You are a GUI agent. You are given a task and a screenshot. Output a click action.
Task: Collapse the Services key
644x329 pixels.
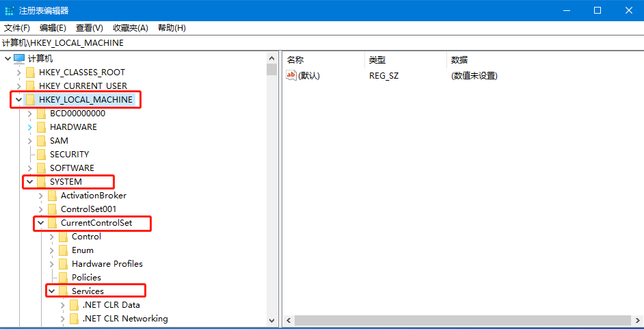[x=52, y=291]
